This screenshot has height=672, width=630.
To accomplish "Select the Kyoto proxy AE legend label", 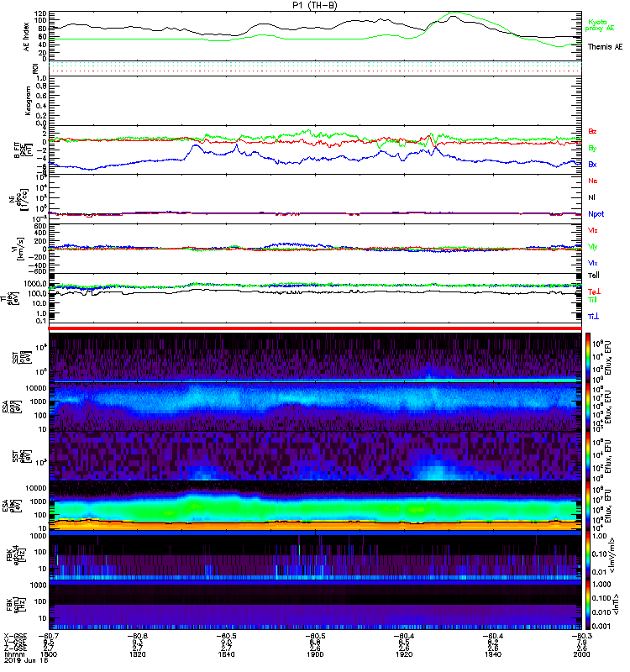I will pyautogui.click(x=599, y=25).
